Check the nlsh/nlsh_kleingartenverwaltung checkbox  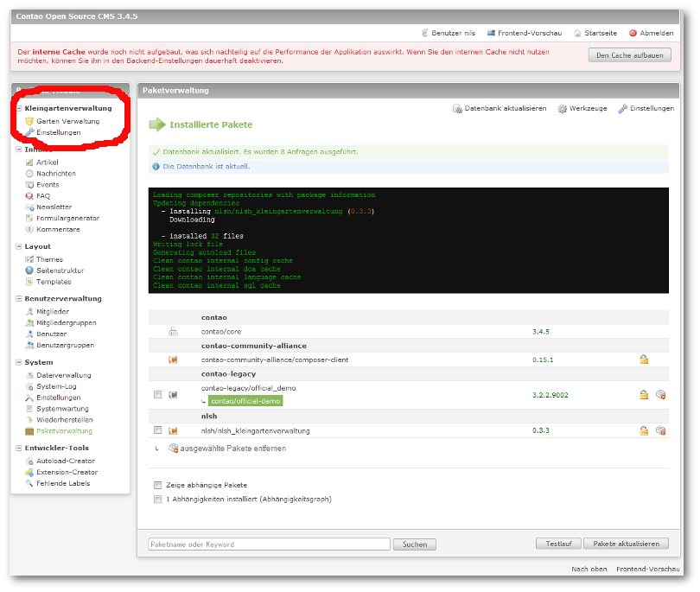pos(157,430)
